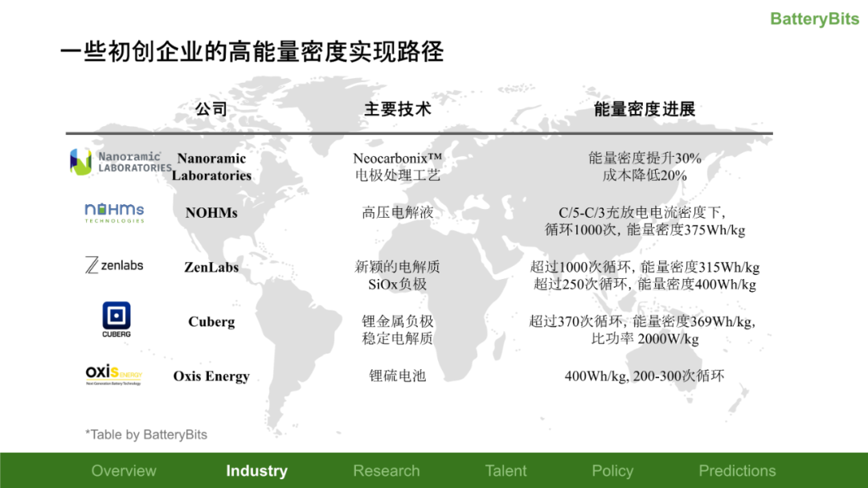Image resolution: width=868 pixels, height=488 pixels.
Task: Click the Cuberg square logo
Action: point(117,319)
